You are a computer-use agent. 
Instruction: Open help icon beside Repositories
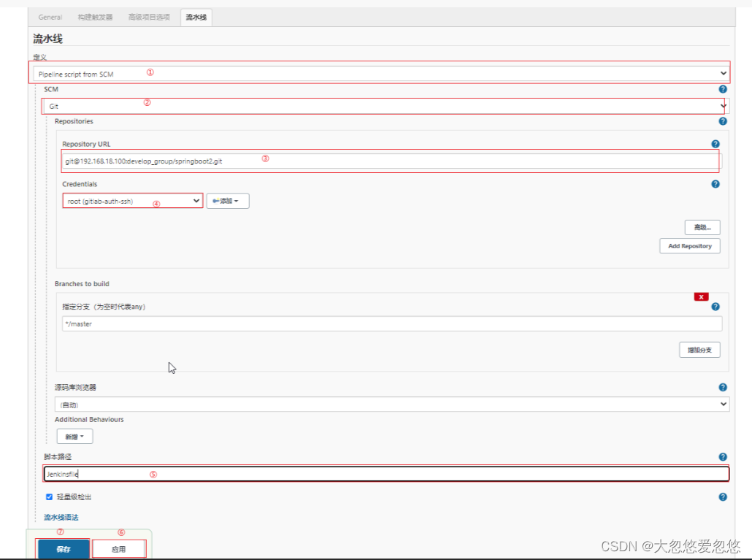(x=723, y=121)
